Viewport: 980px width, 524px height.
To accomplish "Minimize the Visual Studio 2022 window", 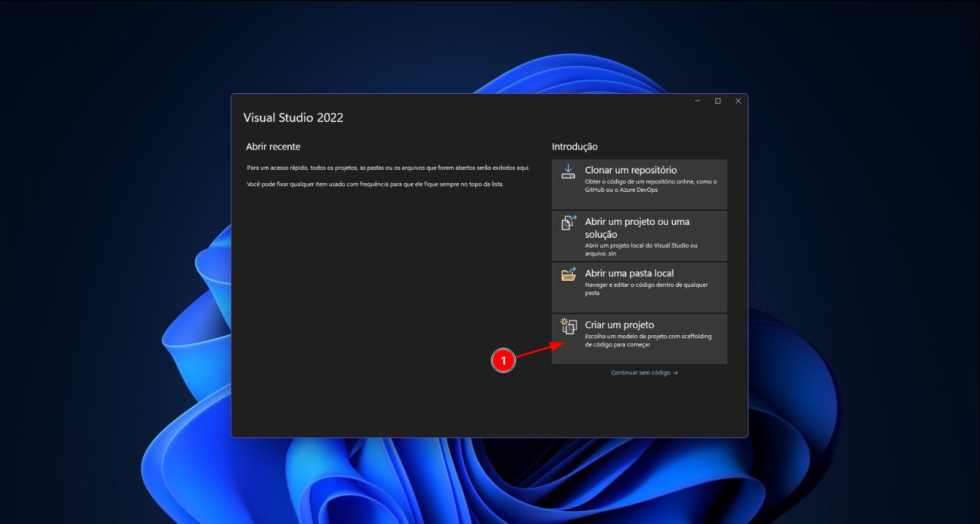I will click(697, 101).
